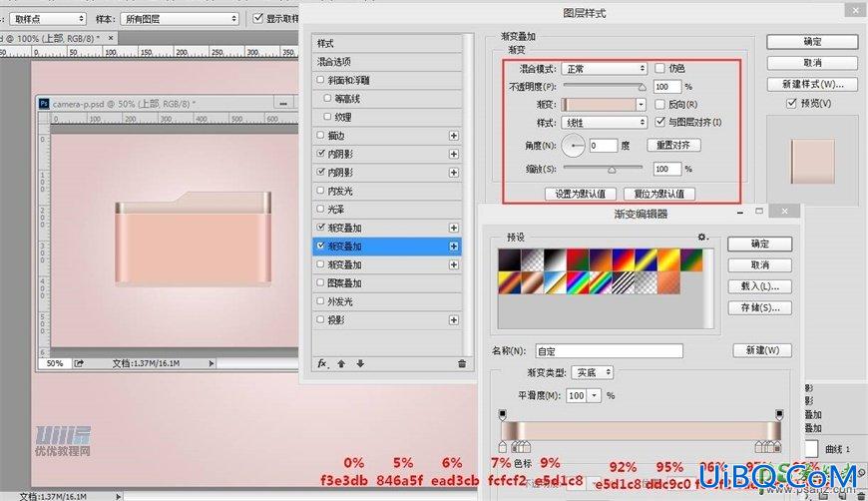Select 样式 at top of styles list
The height and width of the screenshot is (501, 868).
(x=387, y=43)
